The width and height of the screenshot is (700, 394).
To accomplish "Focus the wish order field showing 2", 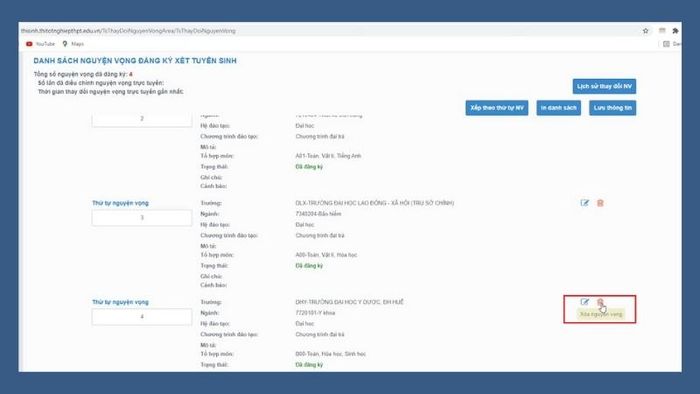I will 142,120.
